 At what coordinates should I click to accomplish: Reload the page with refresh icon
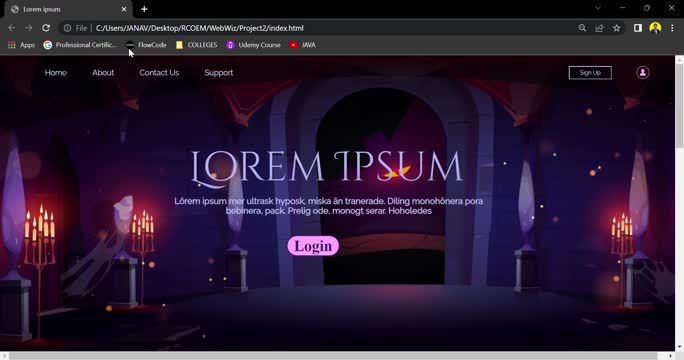tap(46, 28)
